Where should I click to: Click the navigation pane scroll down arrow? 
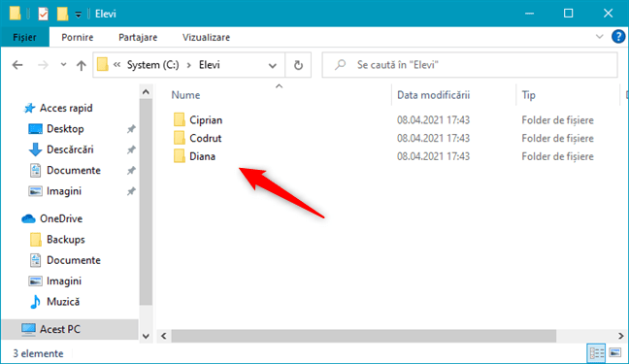(x=146, y=336)
